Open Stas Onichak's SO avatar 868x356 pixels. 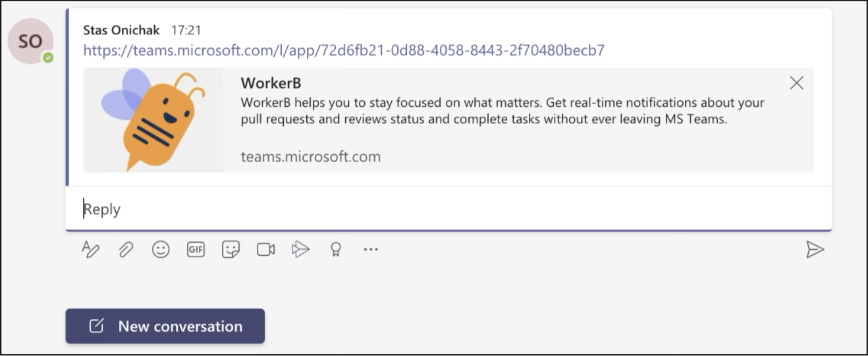pyautogui.click(x=30, y=42)
